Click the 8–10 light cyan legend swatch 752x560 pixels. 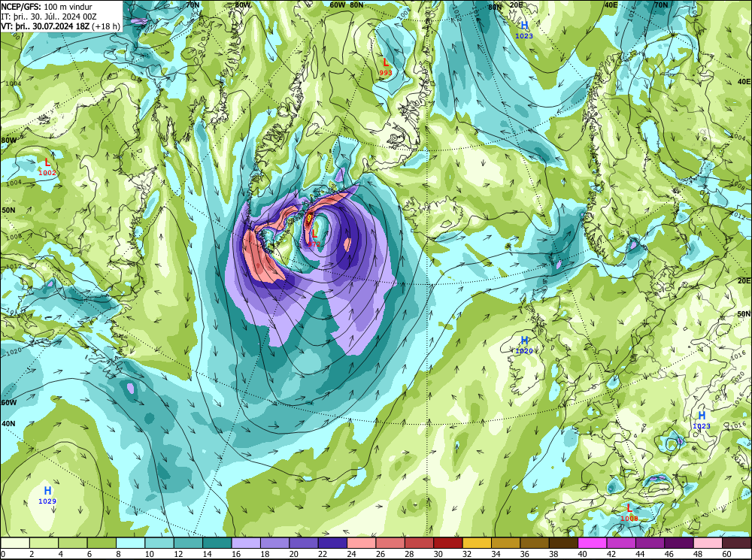tap(131, 543)
